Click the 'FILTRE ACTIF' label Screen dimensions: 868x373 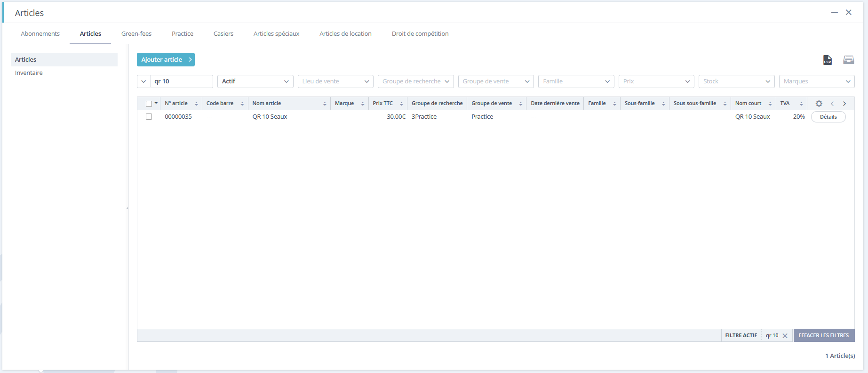(x=741, y=336)
